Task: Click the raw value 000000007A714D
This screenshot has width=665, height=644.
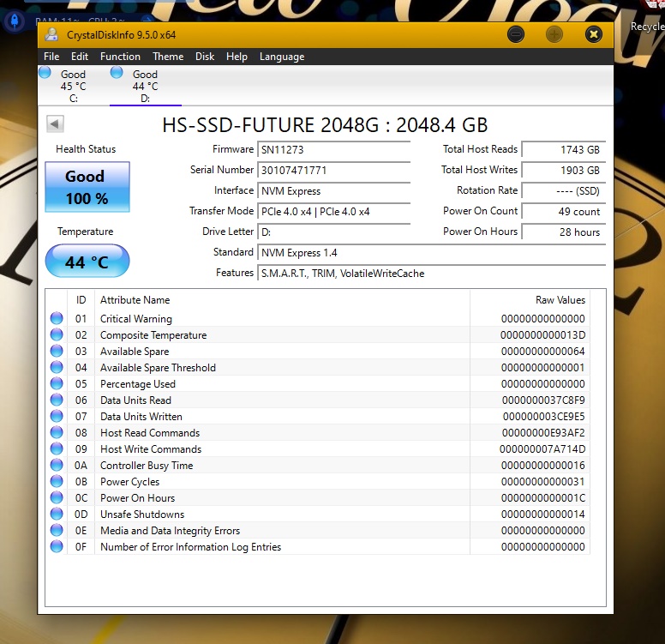Action: (x=542, y=449)
